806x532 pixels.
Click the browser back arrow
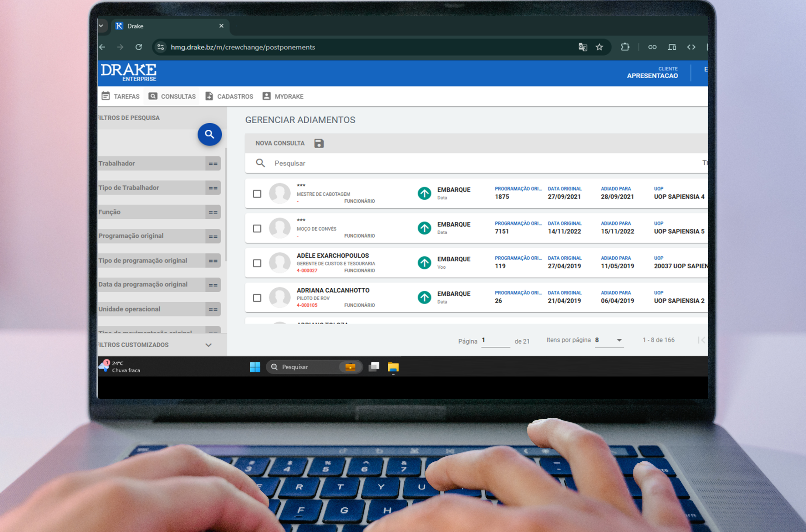[x=102, y=47]
